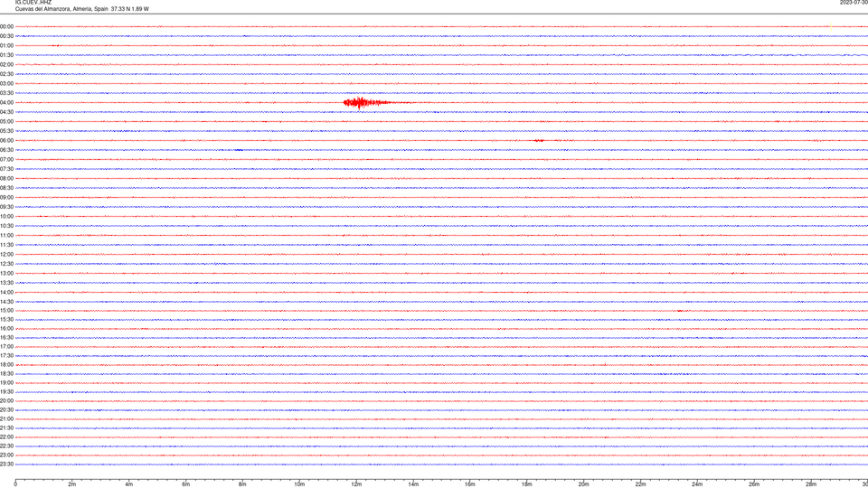
Task: Click the 00:00 time label
Action: tap(6, 26)
